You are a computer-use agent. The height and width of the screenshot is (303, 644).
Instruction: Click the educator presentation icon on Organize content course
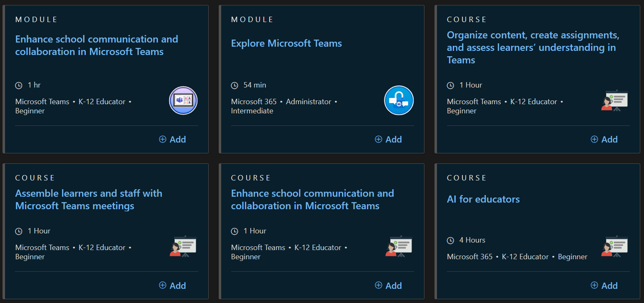point(614,100)
